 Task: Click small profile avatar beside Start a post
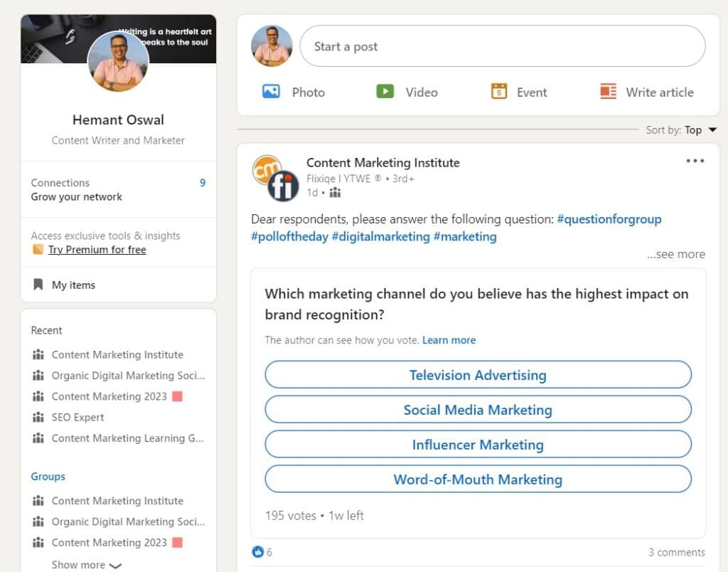click(x=272, y=46)
